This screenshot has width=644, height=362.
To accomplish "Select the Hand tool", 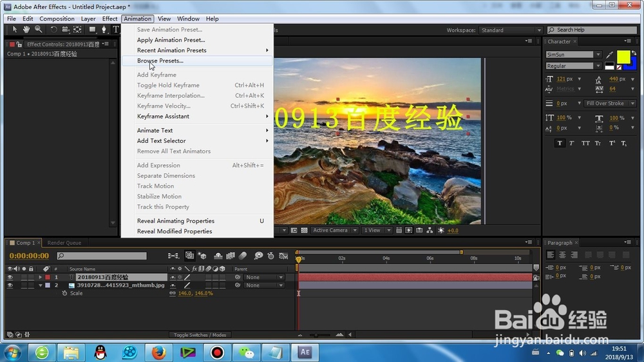I will [26, 29].
